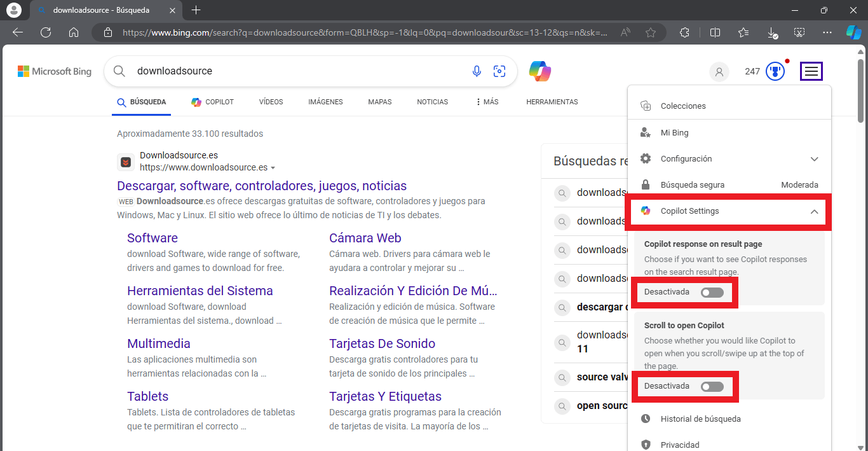Click related search 'open sourc'

click(602, 405)
